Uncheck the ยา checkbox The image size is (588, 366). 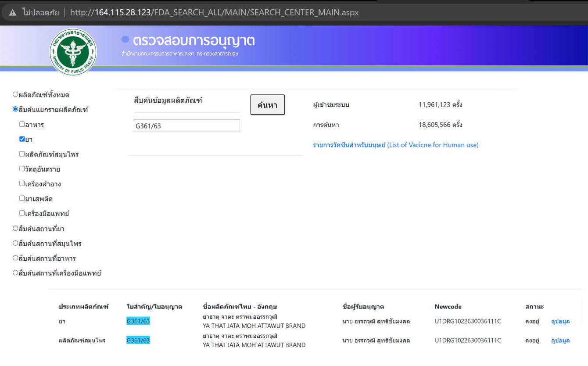tap(22, 139)
